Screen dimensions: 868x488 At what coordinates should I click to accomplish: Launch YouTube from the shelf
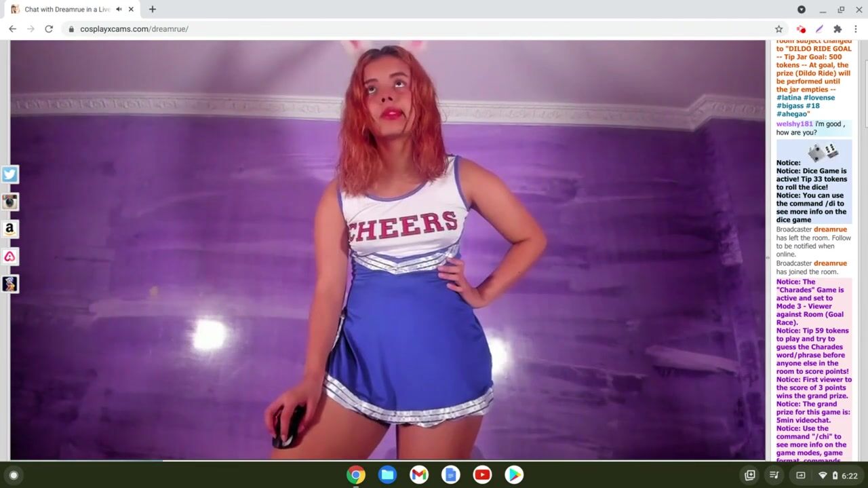(482, 475)
